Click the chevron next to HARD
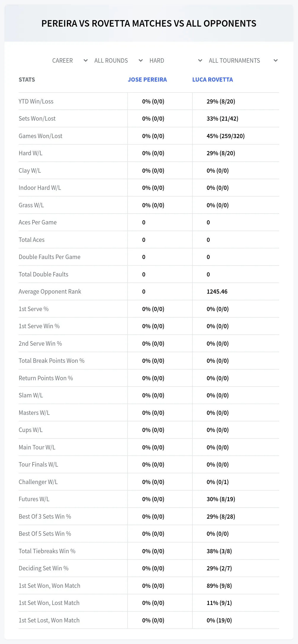The image size is (298, 644). tap(200, 61)
